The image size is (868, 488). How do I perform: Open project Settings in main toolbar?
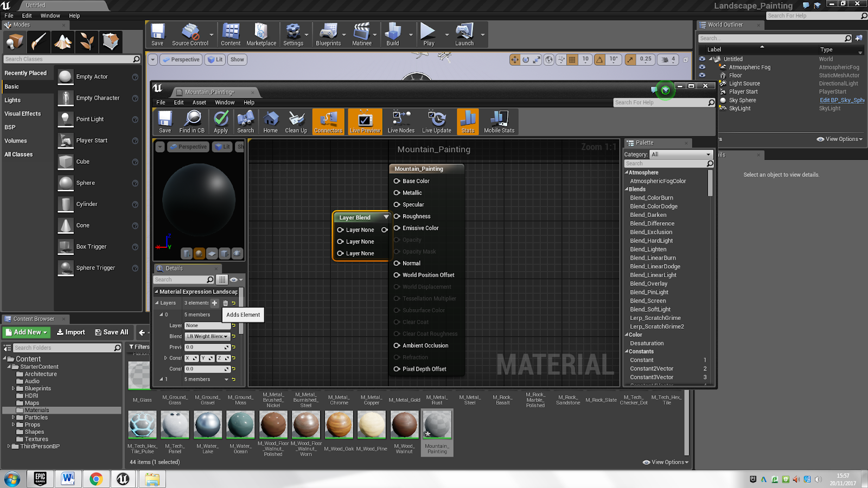coord(293,35)
